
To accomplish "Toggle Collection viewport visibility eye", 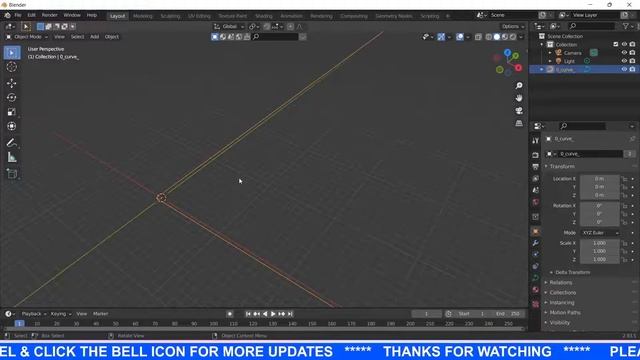I will tap(624, 44).
